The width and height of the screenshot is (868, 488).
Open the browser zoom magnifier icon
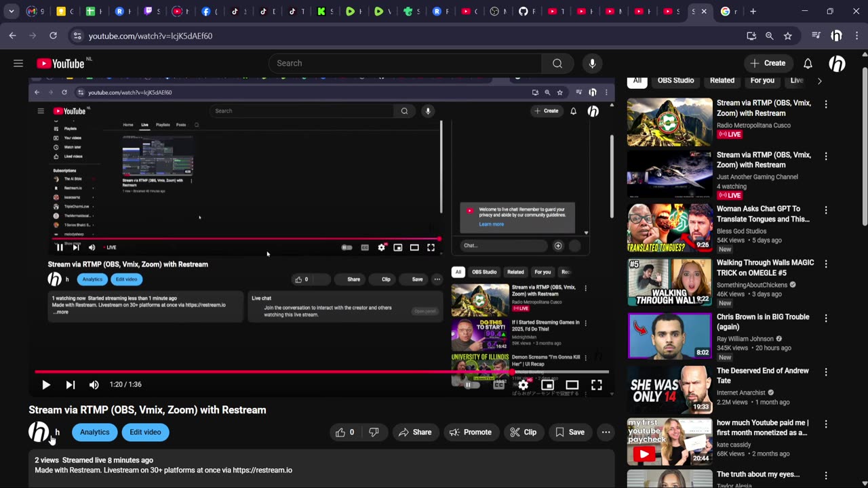(x=769, y=36)
